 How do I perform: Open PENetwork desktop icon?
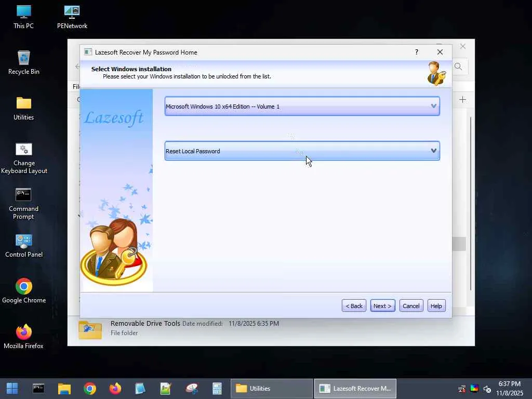pos(72,17)
